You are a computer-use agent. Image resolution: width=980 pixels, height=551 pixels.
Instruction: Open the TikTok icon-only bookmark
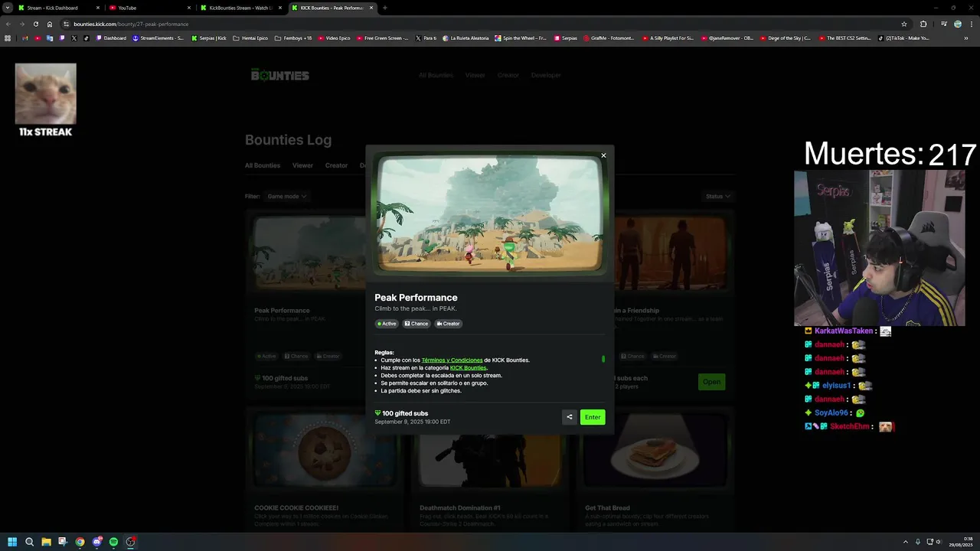tap(86, 37)
